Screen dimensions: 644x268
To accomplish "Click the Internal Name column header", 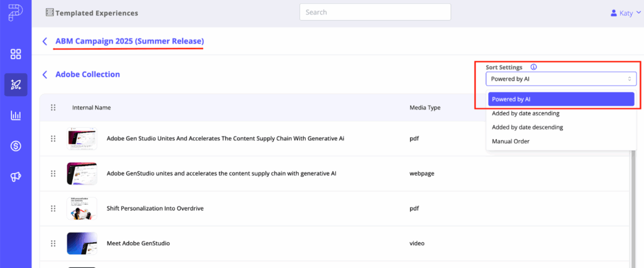I will tap(91, 108).
